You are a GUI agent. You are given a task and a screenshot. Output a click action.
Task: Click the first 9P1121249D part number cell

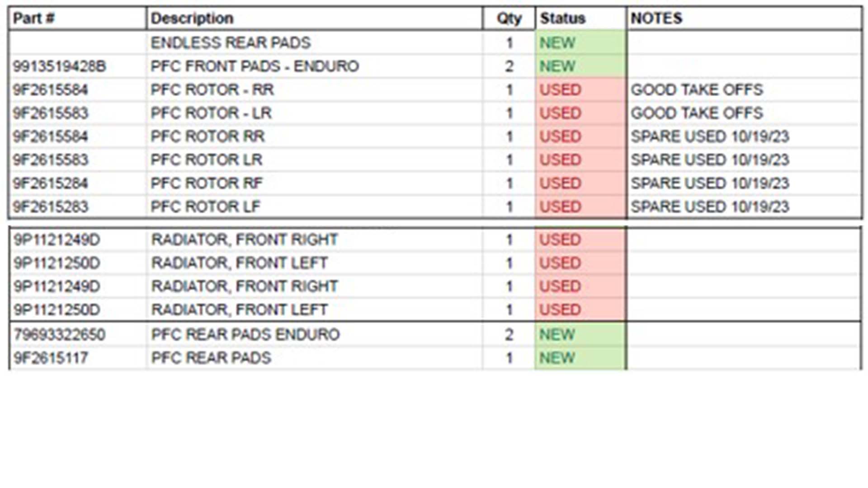tap(77, 239)
